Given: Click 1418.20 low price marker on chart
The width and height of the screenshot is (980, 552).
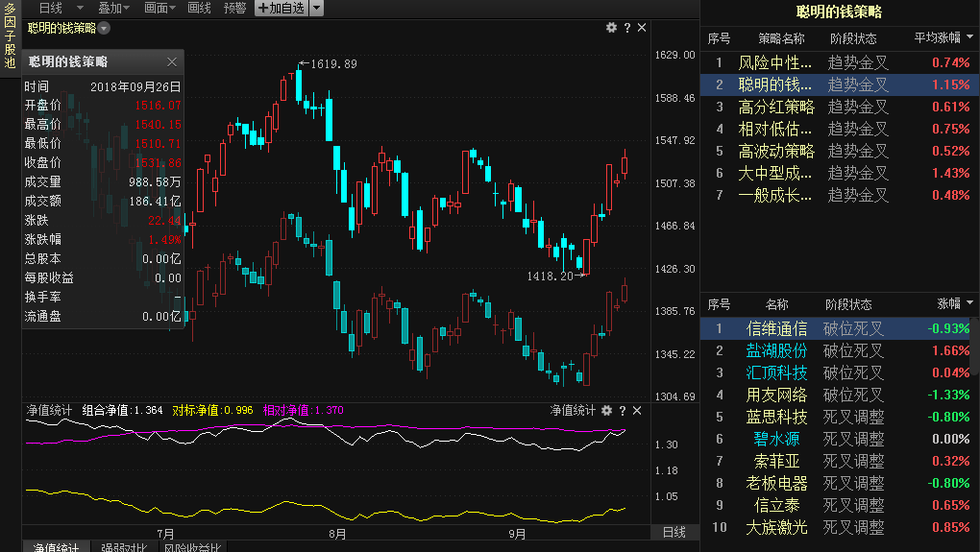Looking at the screenshot, I should pyautogui.click(x=550, y=276).
